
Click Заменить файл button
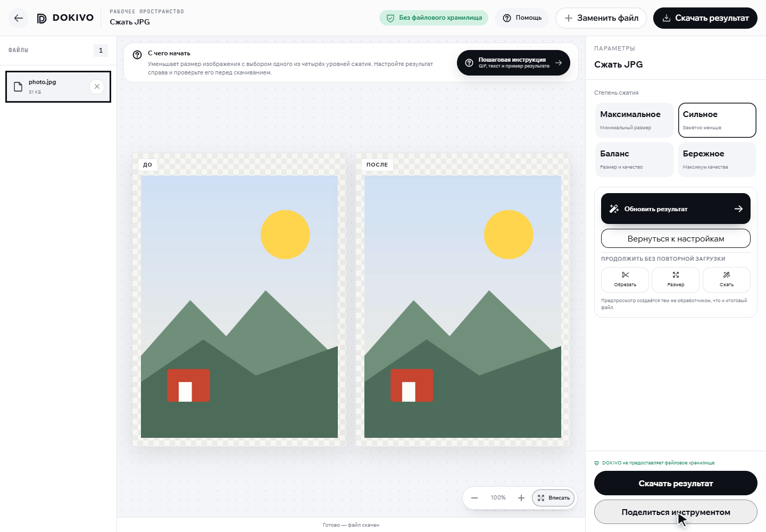(x=601, y=18)
